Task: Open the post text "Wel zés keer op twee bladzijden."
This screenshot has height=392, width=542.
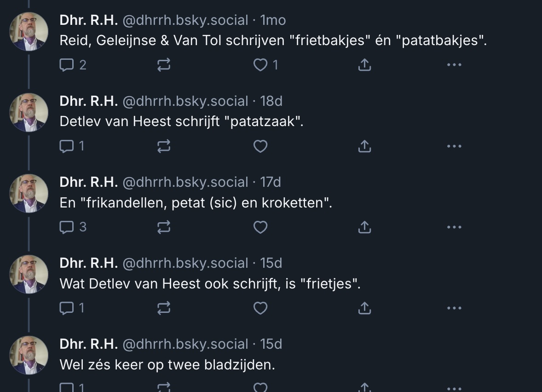Action: coord(167,365)
